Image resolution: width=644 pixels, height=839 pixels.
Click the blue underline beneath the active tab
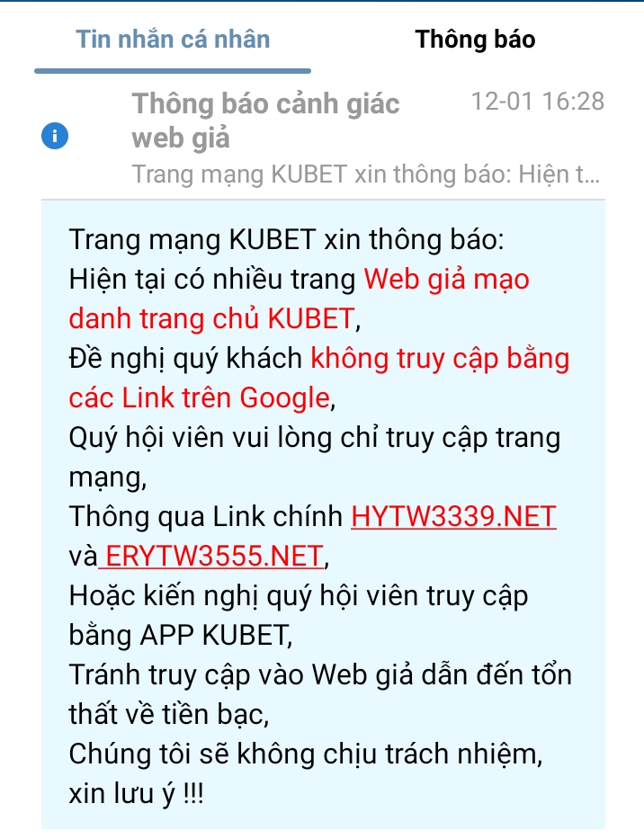point(173,71)
